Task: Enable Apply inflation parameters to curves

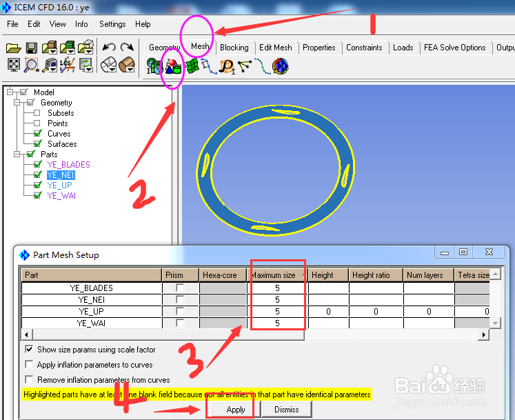Action: coord(29,364)
